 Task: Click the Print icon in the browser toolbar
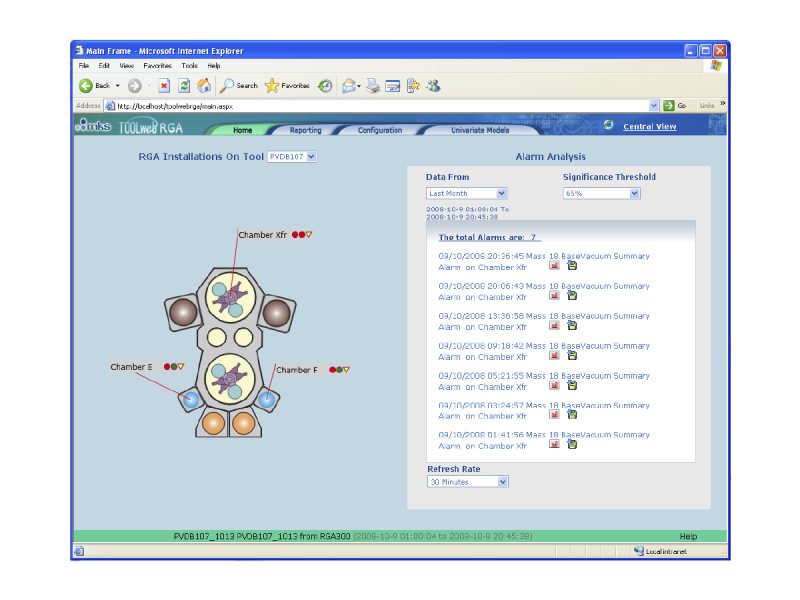(373, 86)
